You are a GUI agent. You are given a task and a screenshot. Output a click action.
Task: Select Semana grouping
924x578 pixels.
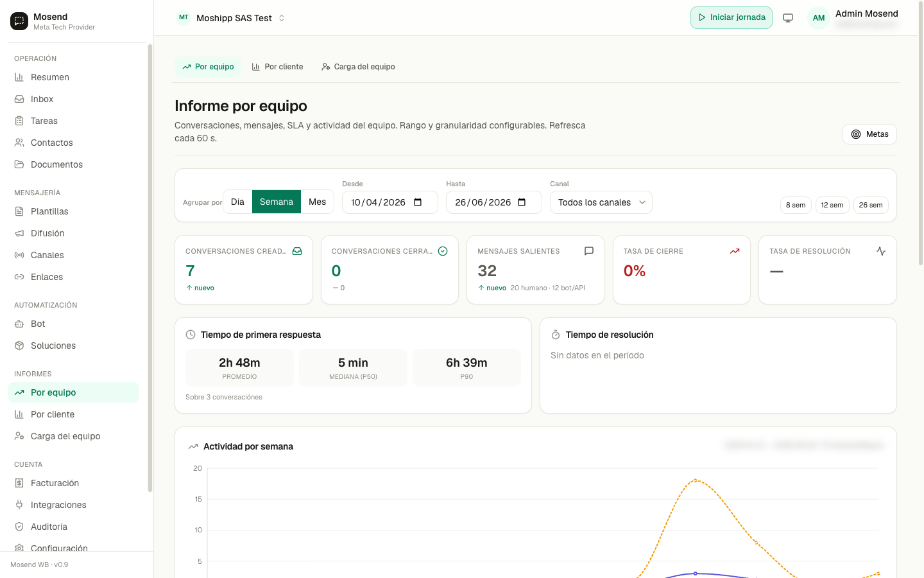[277, 202]
